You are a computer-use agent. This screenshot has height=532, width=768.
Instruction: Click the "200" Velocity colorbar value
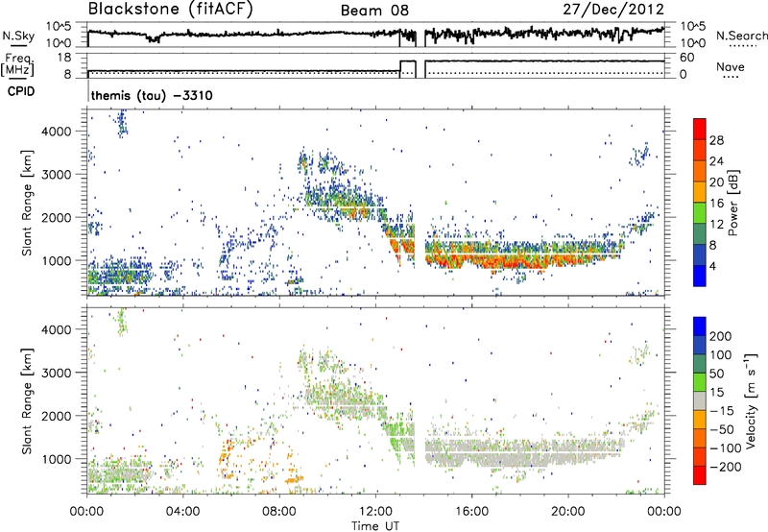click(721, 336)
